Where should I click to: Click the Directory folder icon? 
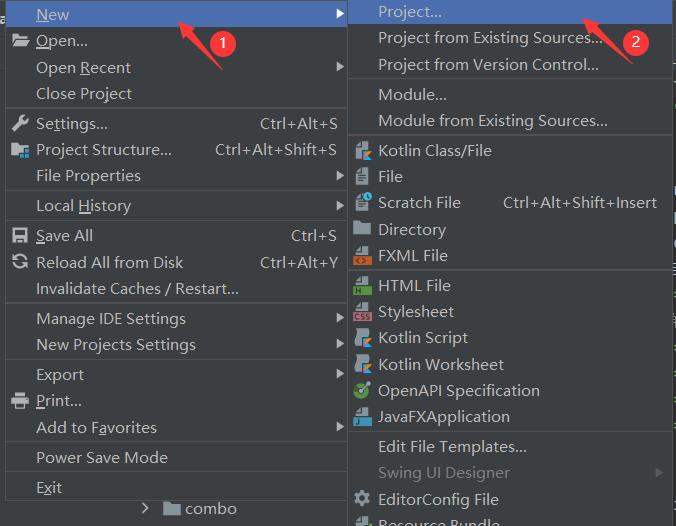click(x=362, y=228)
